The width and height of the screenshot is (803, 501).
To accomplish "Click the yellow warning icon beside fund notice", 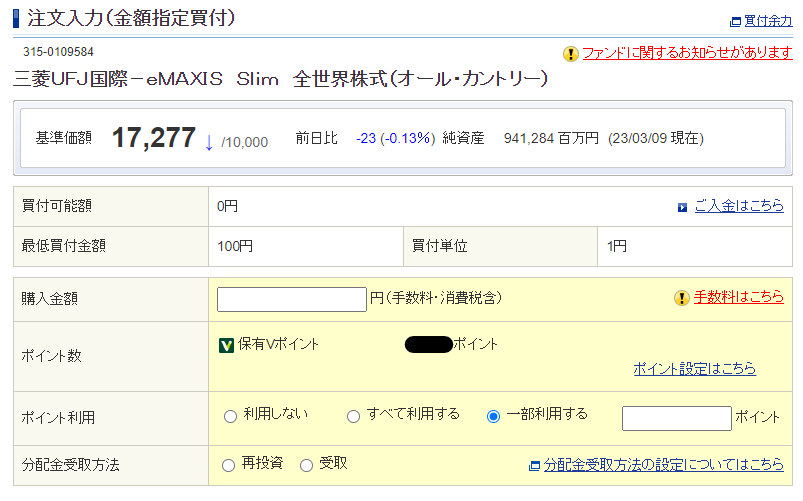I will coord(570,54).
